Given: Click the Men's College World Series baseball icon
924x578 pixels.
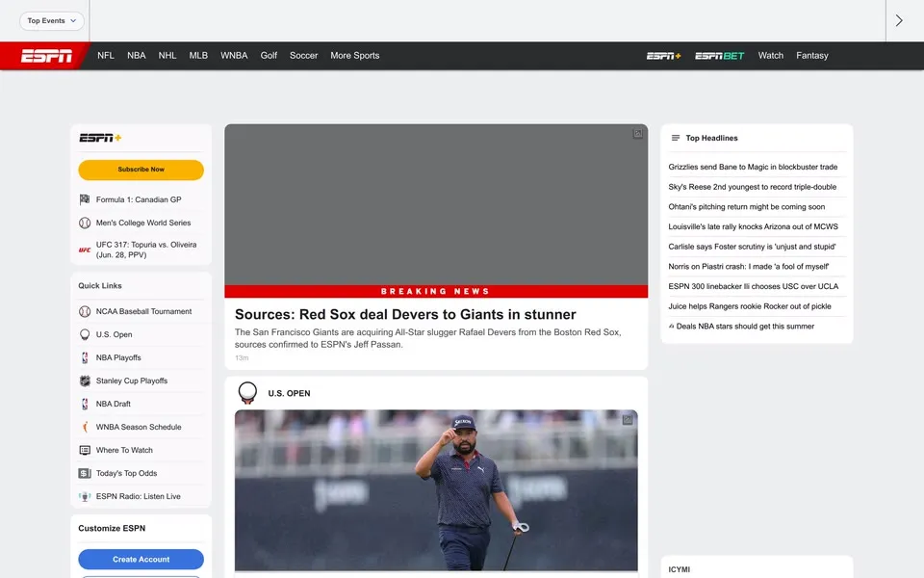Looking at the screenshot, I should pos(85,223).
